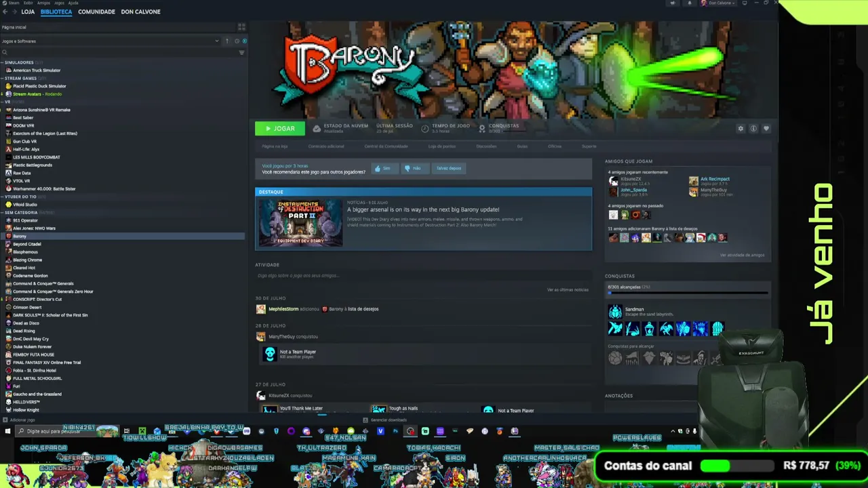868x488 pixels.
Task: Select Placid Plastic Duck Simulator
Action: pyautogui.click(x=39, y=86)
